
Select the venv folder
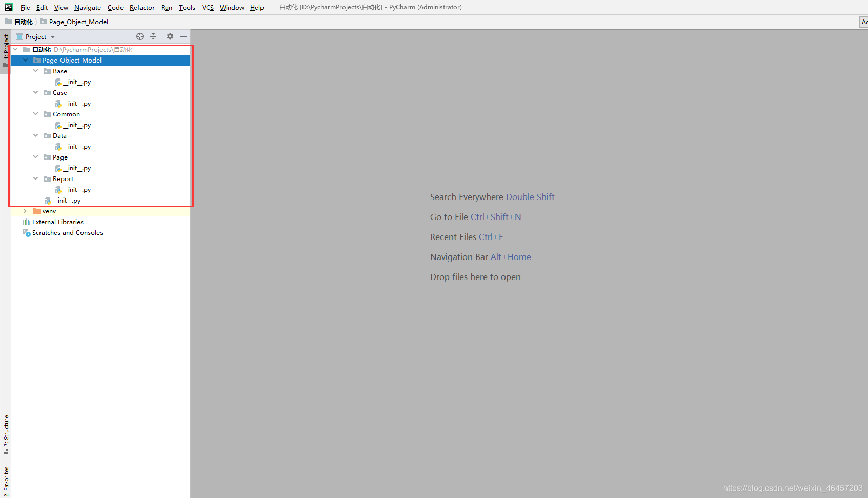coord(49,211)
